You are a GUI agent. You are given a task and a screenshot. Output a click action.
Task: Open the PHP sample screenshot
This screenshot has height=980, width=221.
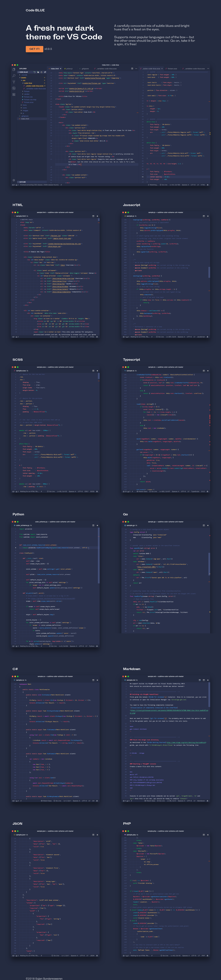(166, 893)
